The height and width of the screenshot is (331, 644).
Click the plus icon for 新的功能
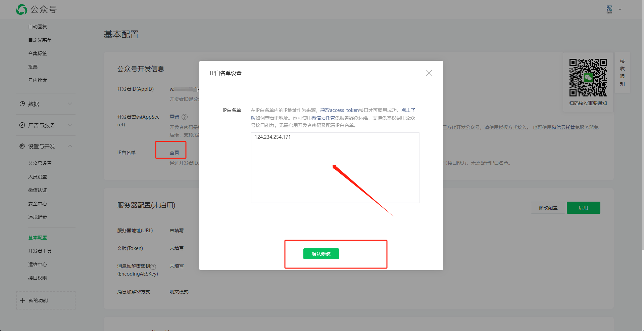(x=22, y=300)
